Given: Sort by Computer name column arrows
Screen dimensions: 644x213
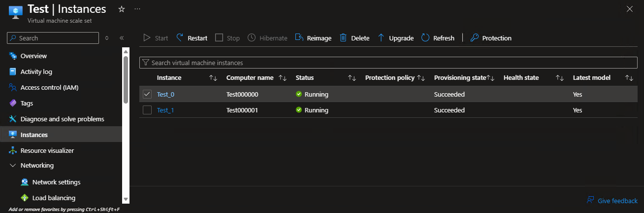Looking at the screenshot, I should pyautogui.click(x=283, y=78).
